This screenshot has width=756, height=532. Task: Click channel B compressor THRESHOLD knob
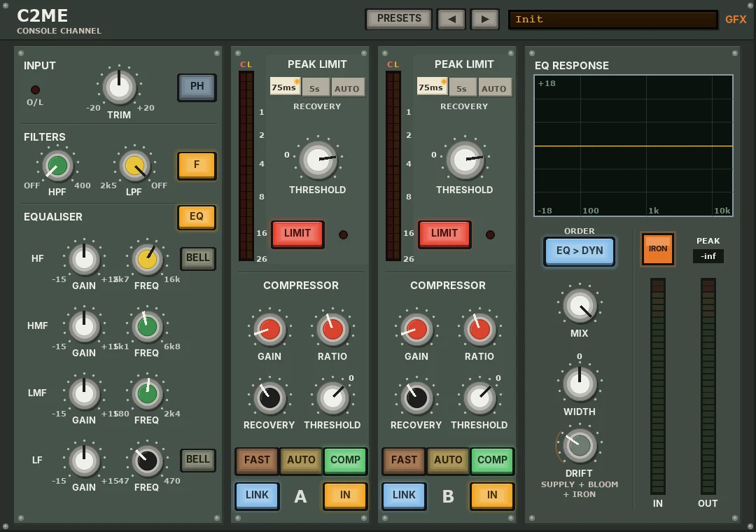click(x=479, y=398)
